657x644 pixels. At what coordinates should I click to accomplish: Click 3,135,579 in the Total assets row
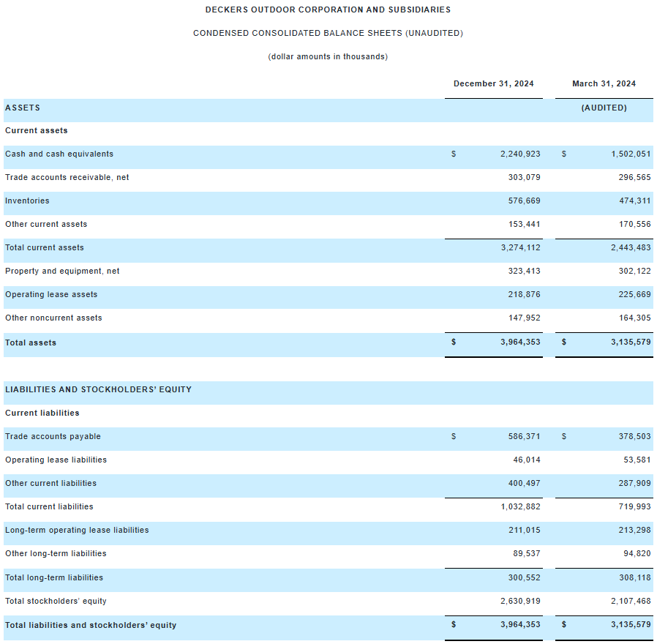pyautogui.click(x=631, y=342)
